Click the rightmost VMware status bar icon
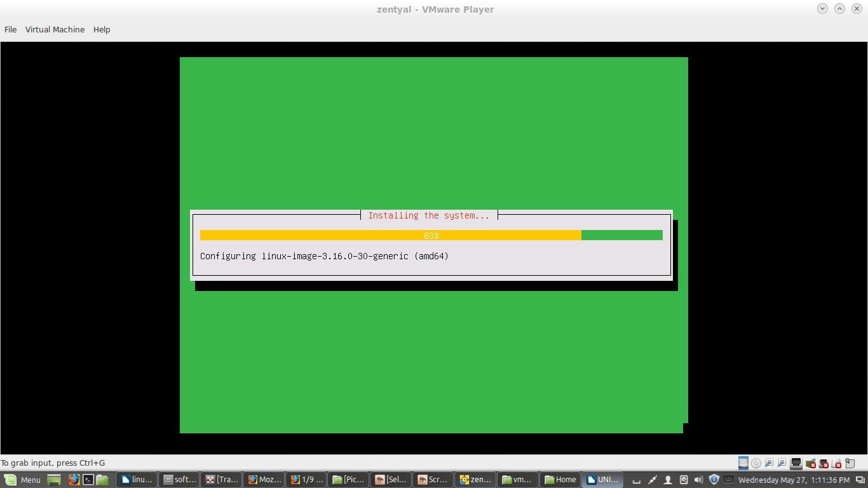Viewport: 868px width, 488px height. tap(850, 463)
